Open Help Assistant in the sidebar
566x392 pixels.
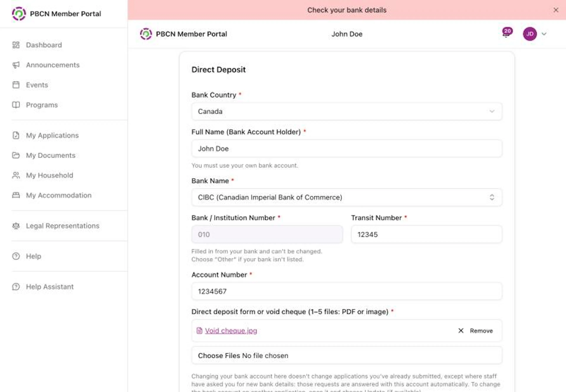pos(50,287)
